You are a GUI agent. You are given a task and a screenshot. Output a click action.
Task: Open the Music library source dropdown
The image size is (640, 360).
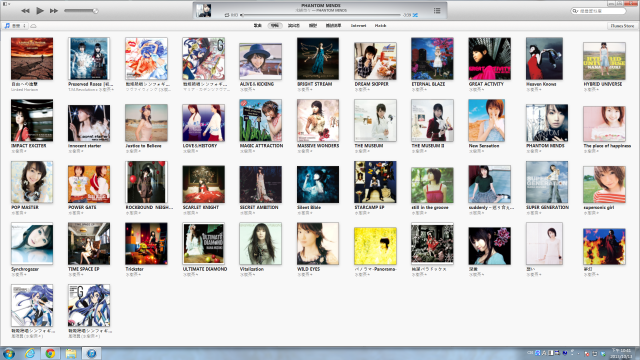(x=16, y=26)
